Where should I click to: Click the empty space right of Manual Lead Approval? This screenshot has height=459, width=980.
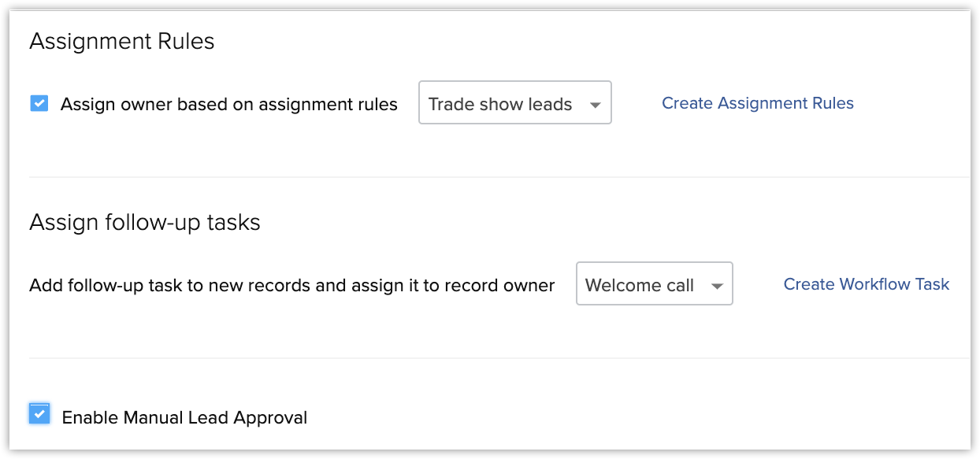point(630,417)
